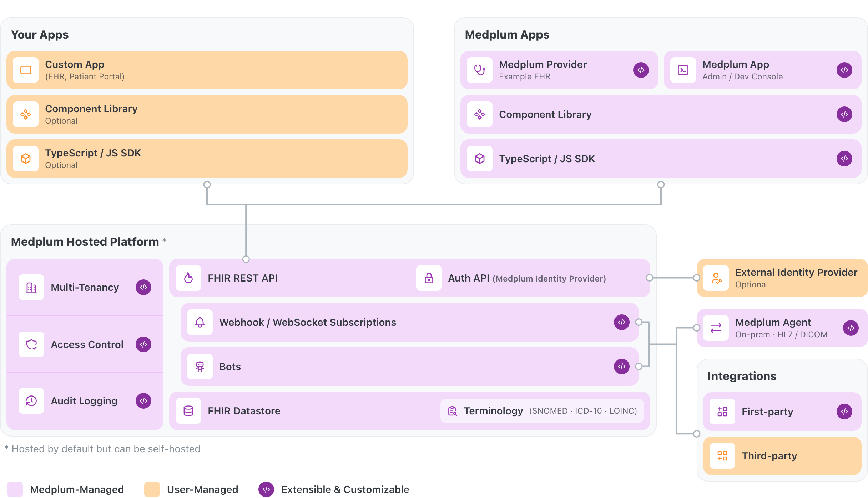Click the Bots robot icon
868x498 pixels.
click(200, 367)
